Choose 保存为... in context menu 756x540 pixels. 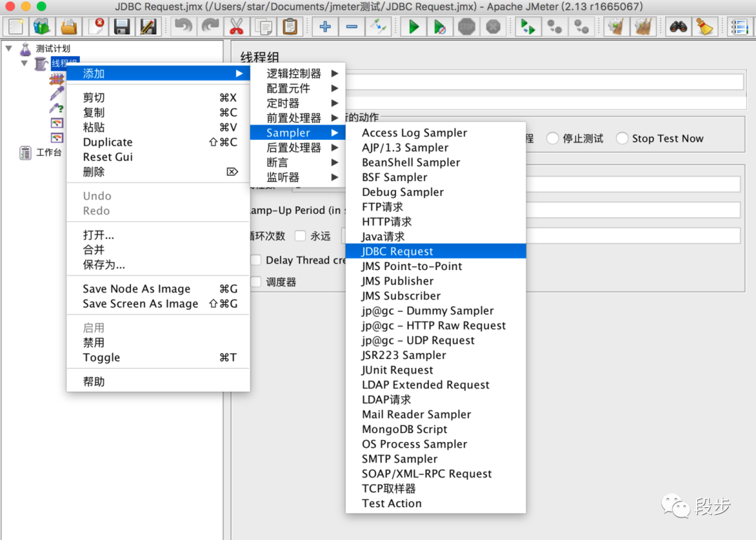pos(158,264)
